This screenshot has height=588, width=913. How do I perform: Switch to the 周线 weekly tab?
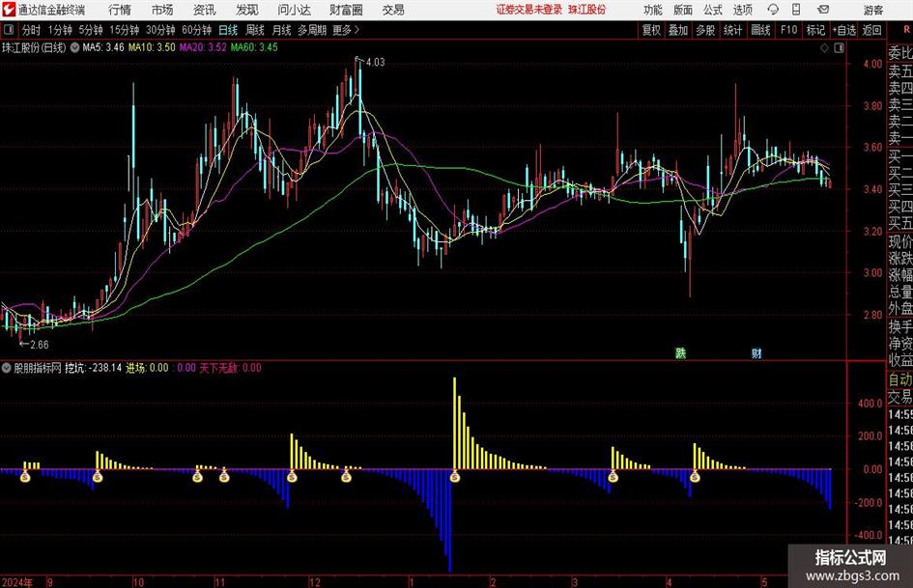[x=255, y=30]
